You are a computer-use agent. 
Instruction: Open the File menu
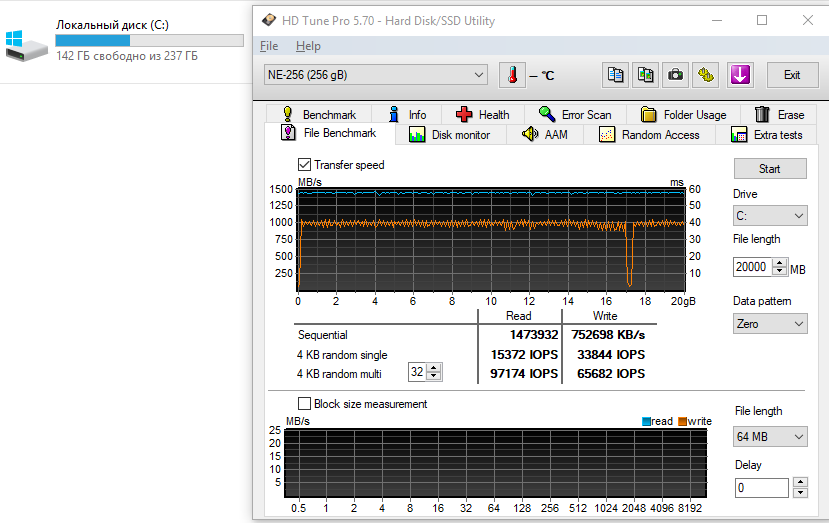pyautogui.click(x=269, y=46)
